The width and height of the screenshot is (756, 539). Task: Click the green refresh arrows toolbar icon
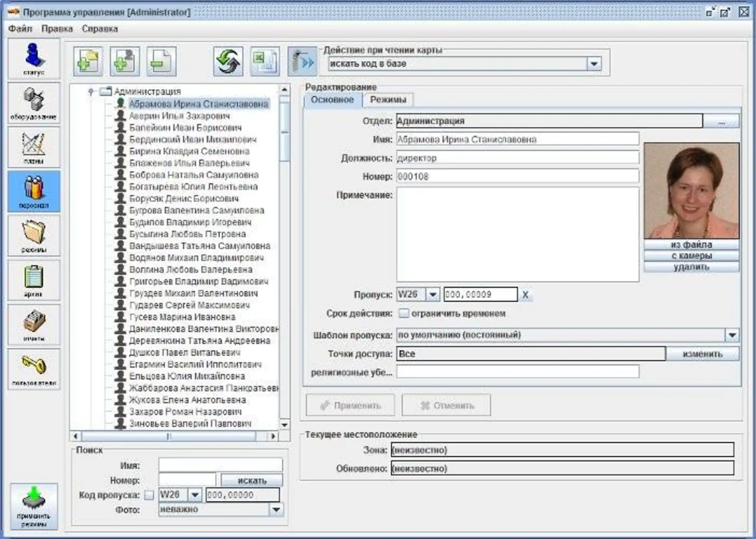tap(228, 61)
